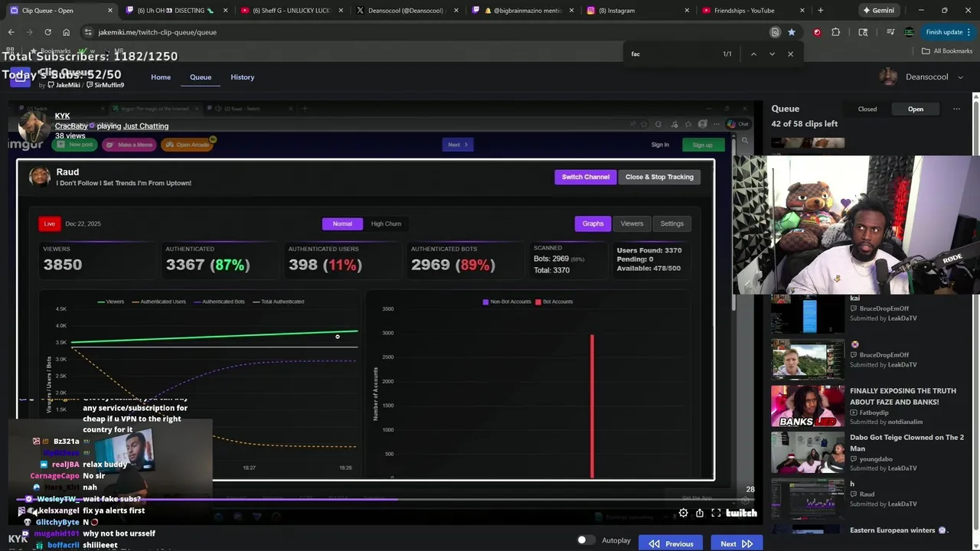Select the Queue nav tab
Screen dimensions: 980x551
pos(201,77)
